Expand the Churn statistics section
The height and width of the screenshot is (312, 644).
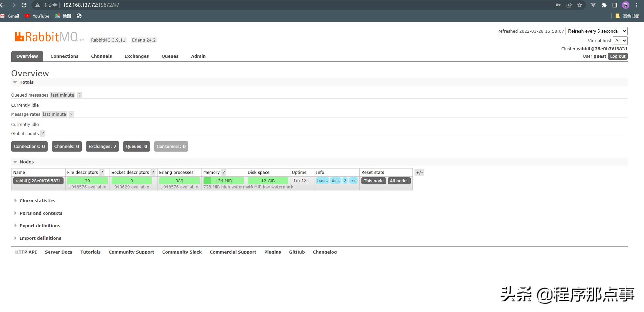pyautogui.click(x=37, y=201)
